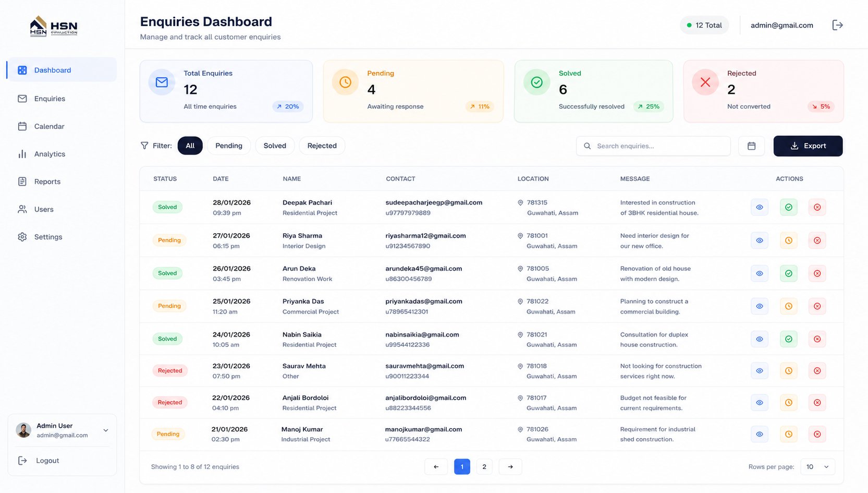868x493 pixels.
Task: Click the DATE column header
Action: (x=221, y=179)
